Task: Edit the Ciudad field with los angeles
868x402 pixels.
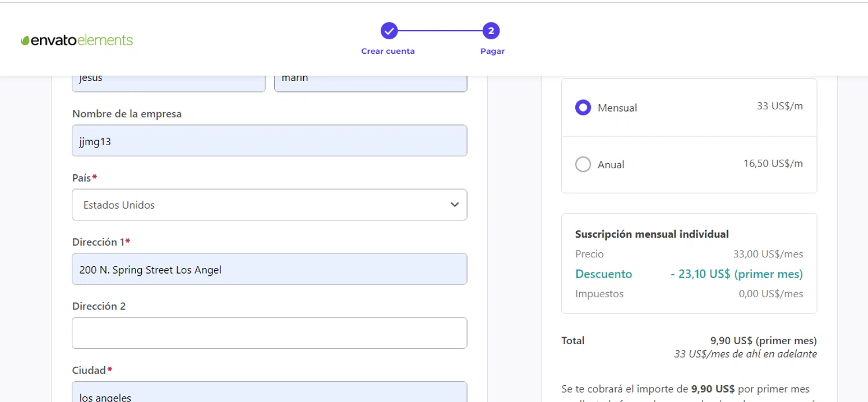Action: click(270, 392)
